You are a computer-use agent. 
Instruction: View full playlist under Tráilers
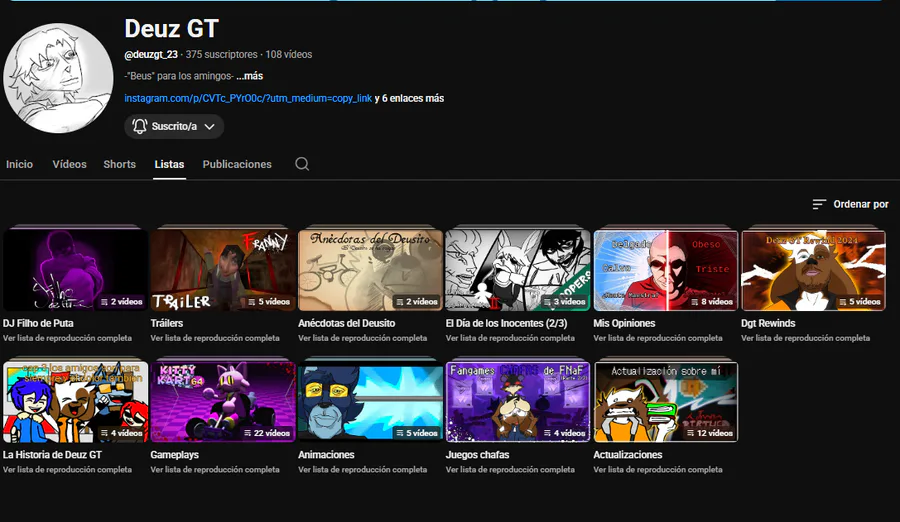[x=215, y=338]
